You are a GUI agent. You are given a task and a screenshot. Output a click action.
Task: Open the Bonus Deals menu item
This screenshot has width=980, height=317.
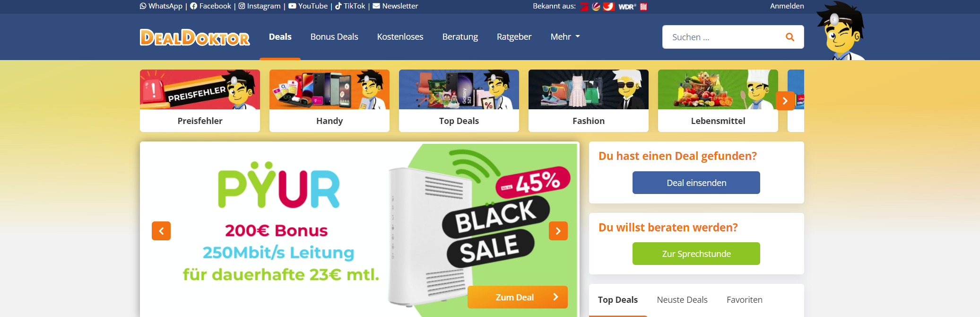(334, 37)
